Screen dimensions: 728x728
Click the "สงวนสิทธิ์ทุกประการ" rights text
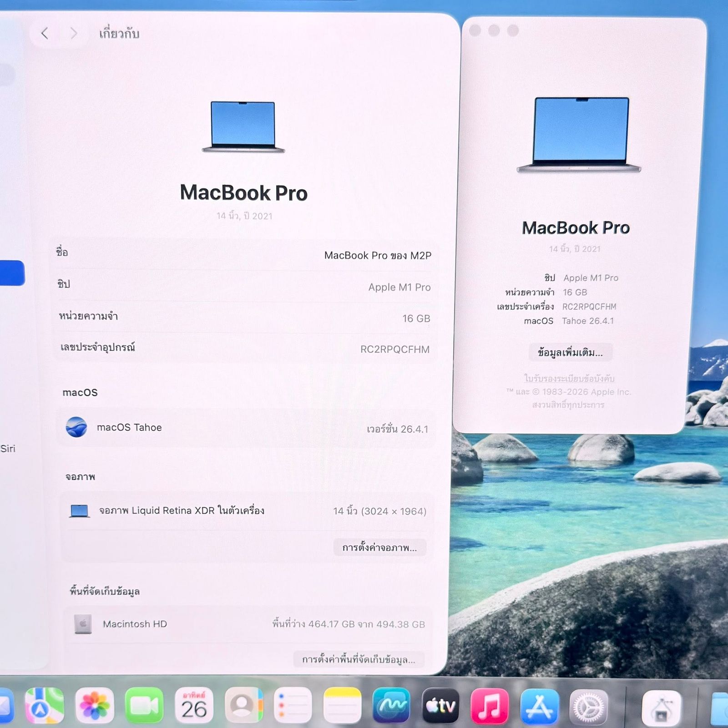pyautogui.click(x=568, y=404)
